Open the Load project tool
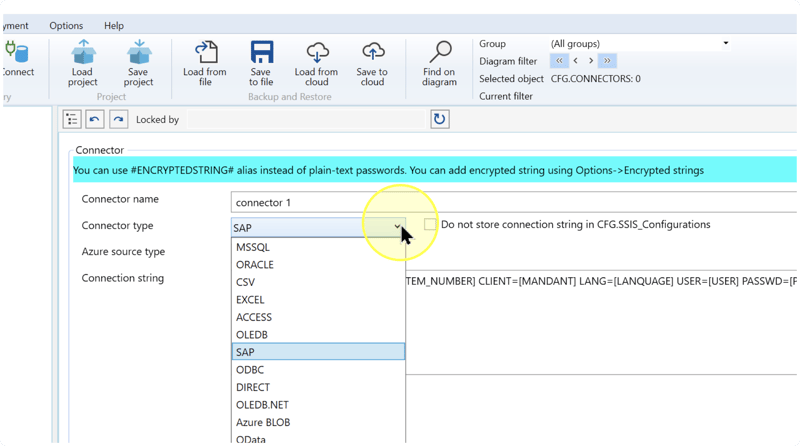800x446 pixels. pos(83,63)
